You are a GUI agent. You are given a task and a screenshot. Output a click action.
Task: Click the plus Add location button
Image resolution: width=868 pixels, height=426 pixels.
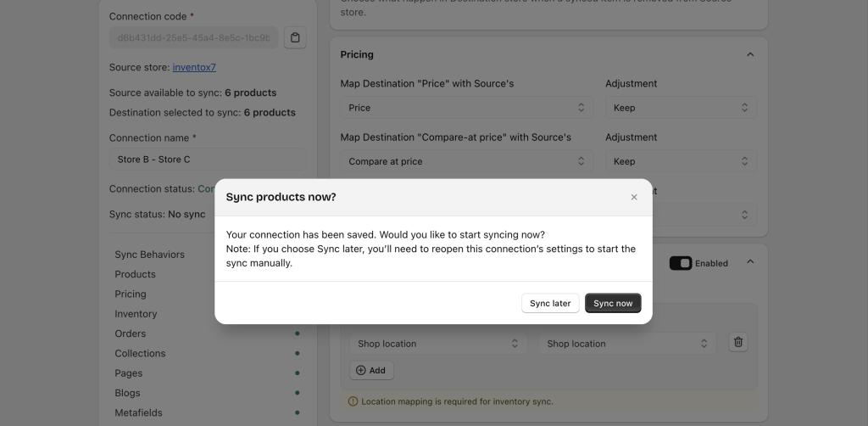371,370
